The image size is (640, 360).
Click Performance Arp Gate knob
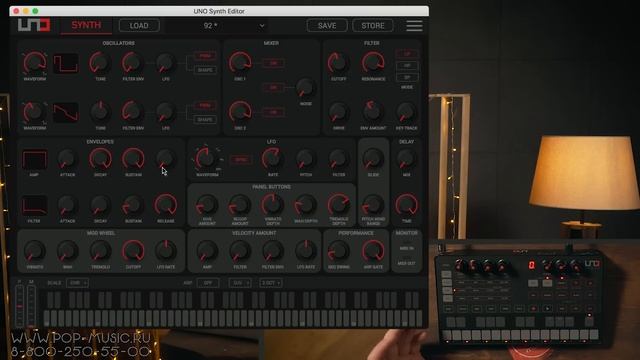pyautogui.click(x=373, y=251)
